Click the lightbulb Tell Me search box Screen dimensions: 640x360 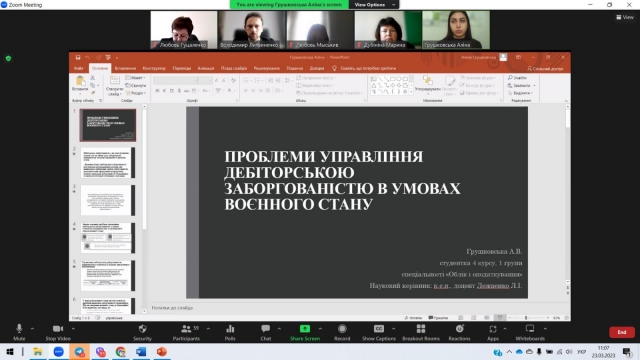364,68
